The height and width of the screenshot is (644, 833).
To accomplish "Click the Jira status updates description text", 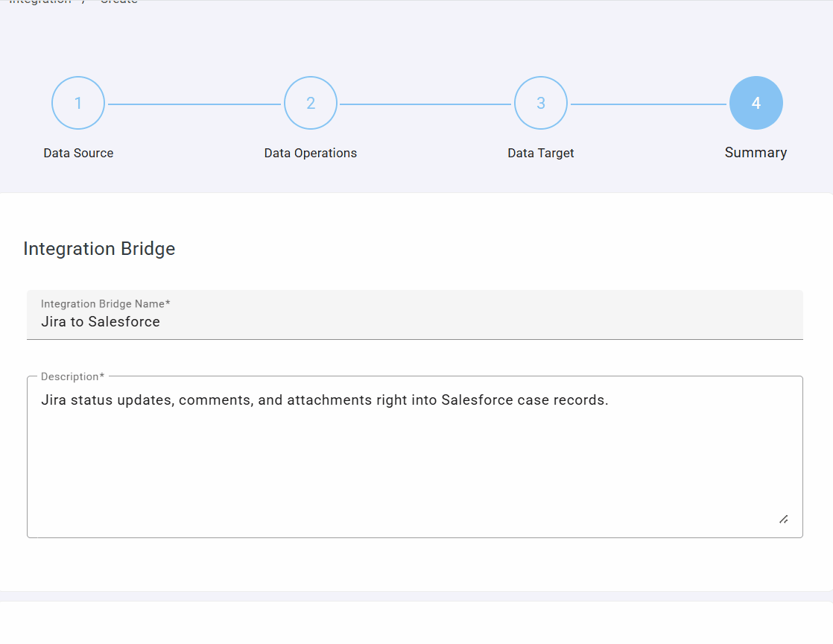I will (325, 400).
